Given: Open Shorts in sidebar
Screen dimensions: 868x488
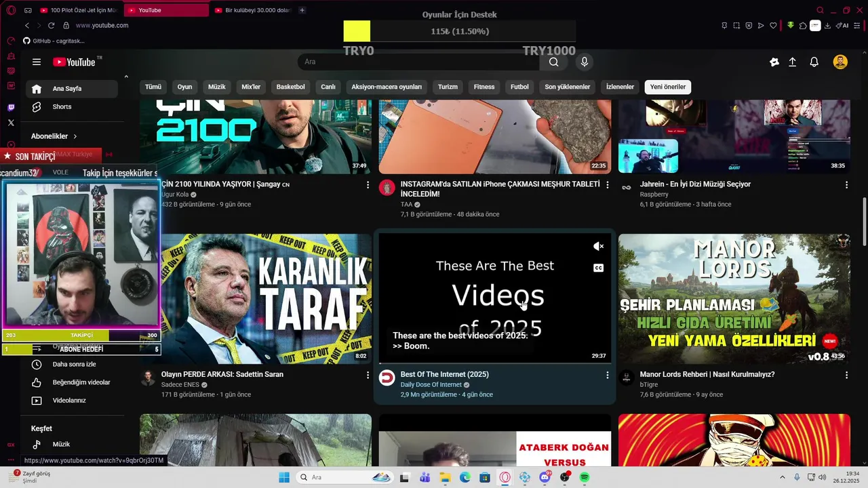Looking at the screenshot, I should 72,107.
